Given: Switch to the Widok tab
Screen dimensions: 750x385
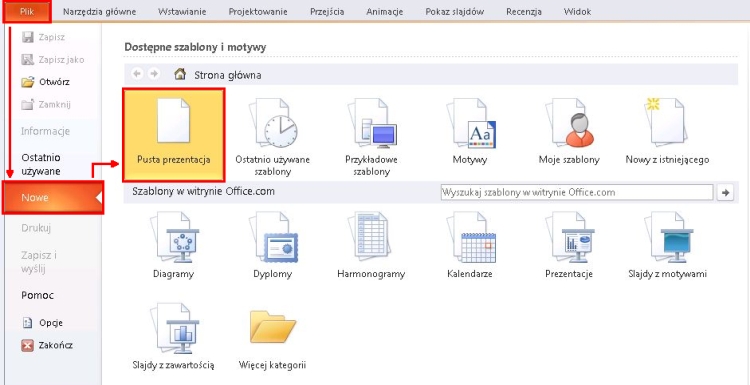Looking at the screenshot, I should point(577,12).
